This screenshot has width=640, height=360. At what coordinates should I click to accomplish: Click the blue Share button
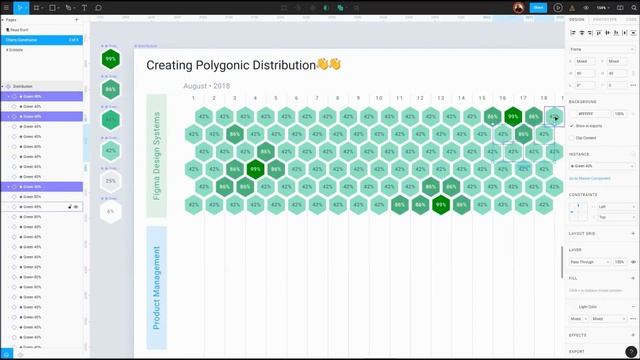pyautogui.click(x=538, y=7)
